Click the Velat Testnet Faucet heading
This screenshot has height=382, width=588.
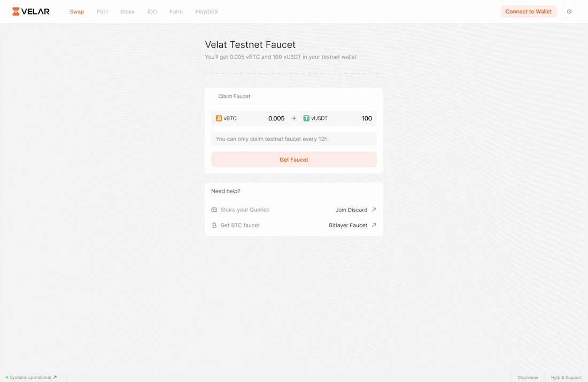click(250, 44)
